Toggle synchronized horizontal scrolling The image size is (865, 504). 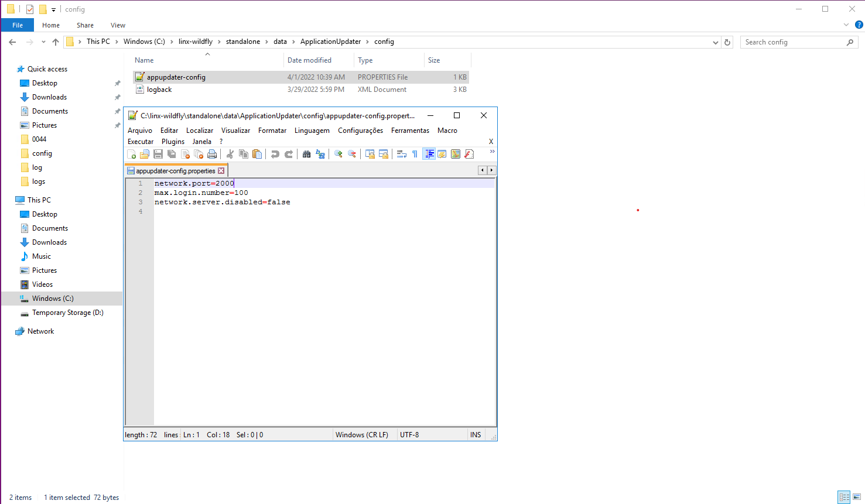coord(384,154)
